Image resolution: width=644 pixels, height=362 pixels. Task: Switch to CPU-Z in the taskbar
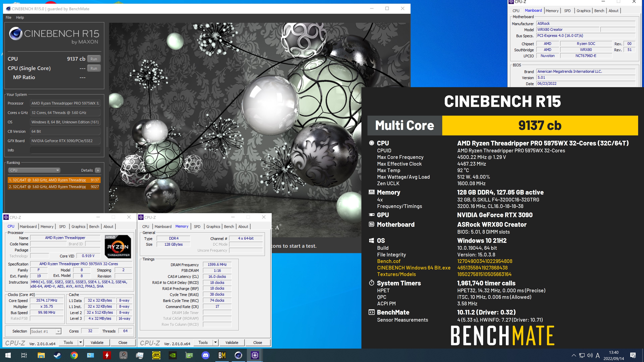click(x=255, y=355)
